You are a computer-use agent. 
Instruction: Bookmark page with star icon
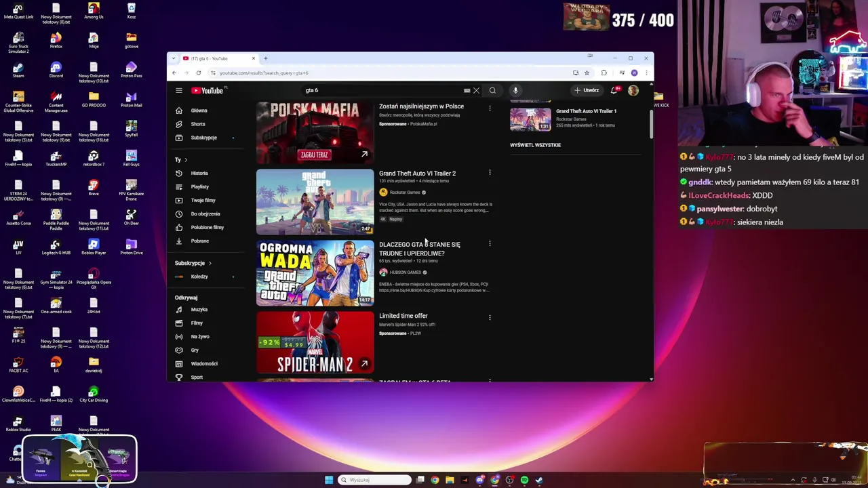click(587, 73)
